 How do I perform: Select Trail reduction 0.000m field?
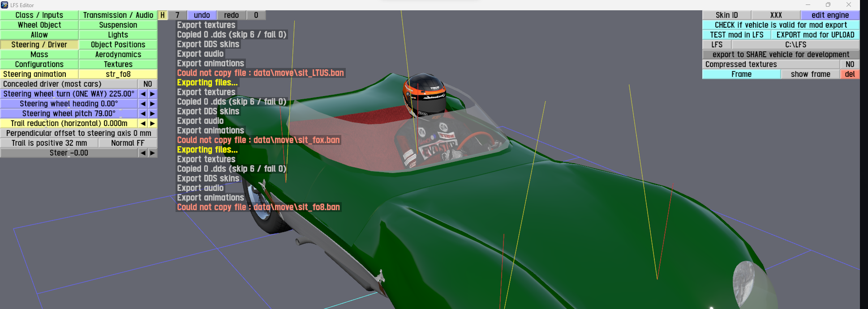pyautogui.click(x=69, y=123)
